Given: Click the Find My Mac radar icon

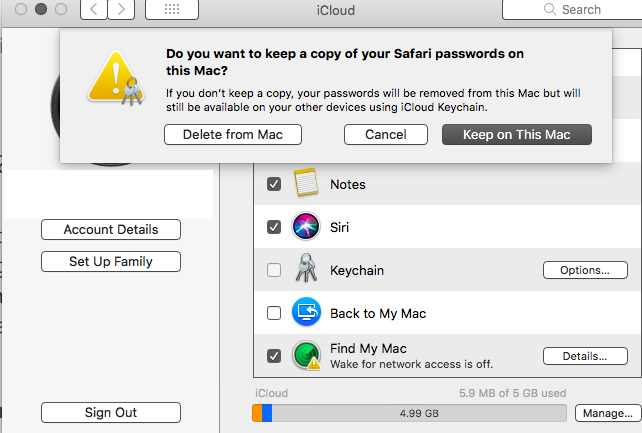Looking at the screenshot, I should pyautogui.click(x=306, y=355).
